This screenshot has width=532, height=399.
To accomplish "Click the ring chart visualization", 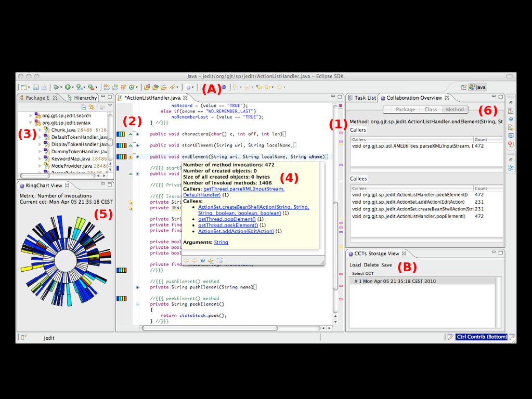I will click(66, 260).
